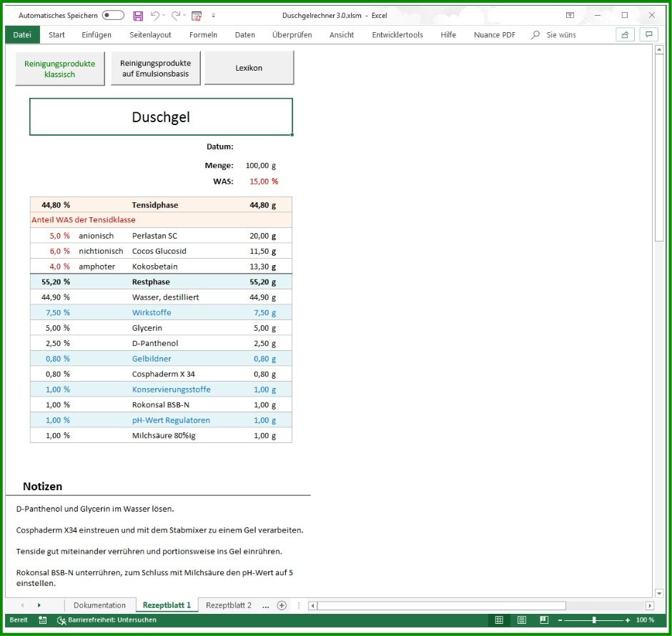Switch to the Rezeptblatt 2 sheet tab
Image resolution: width=672 pixels, height=636 pixels.
tap(229, 605)
